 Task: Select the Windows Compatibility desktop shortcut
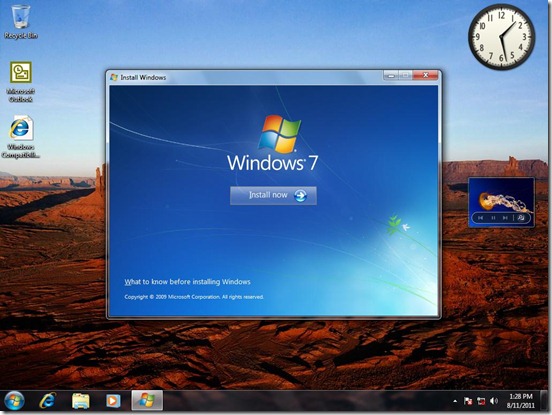[20, 137]
